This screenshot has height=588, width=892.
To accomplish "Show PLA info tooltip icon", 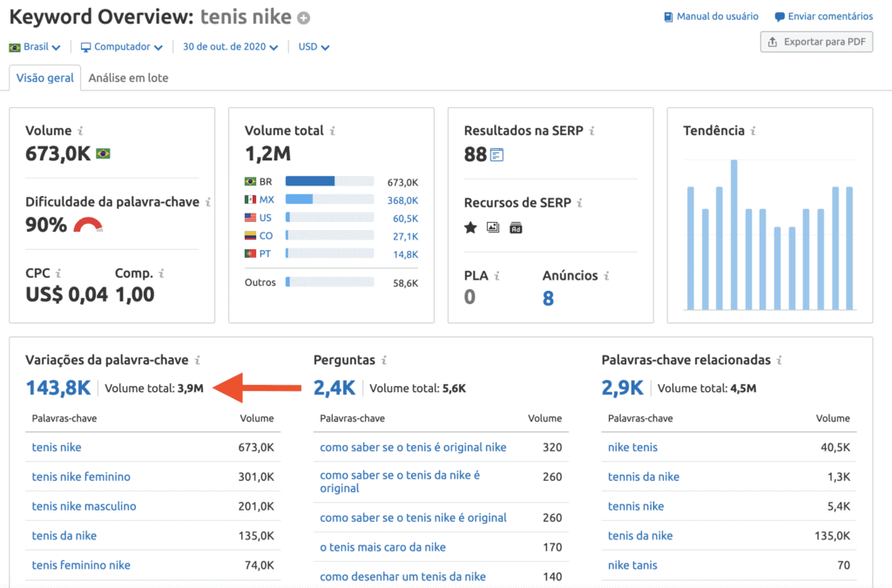I will [x=497, y=276].
